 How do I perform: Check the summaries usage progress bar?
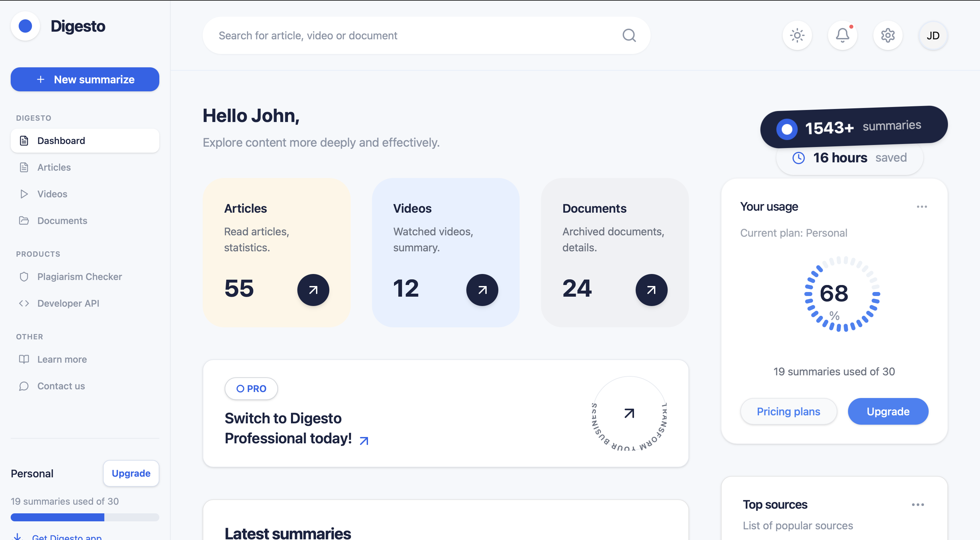point(85,518)
